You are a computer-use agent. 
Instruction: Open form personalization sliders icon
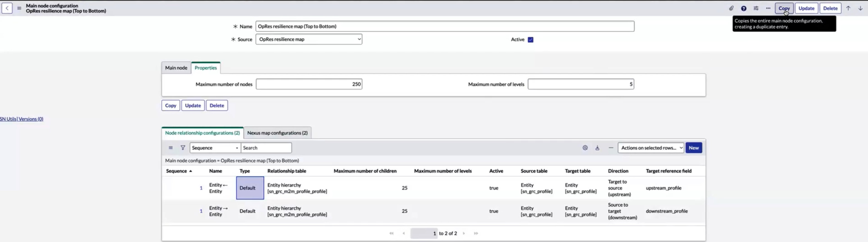click(756, 8)
